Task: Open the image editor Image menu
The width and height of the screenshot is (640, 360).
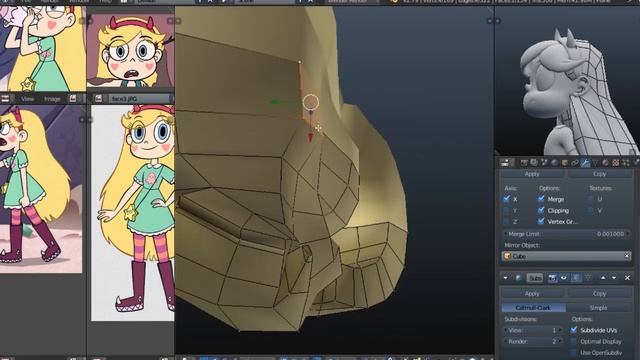Action: pos(52,99)
